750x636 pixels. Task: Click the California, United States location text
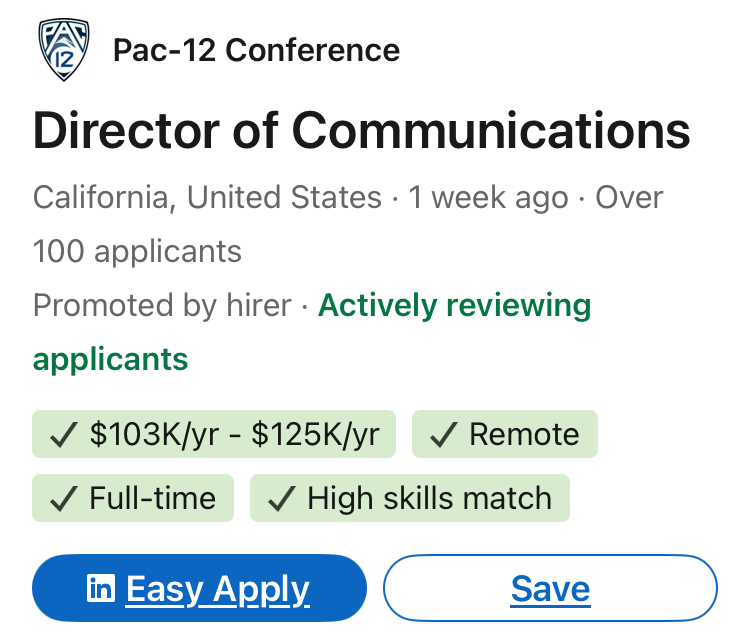(x=207, y=197)
